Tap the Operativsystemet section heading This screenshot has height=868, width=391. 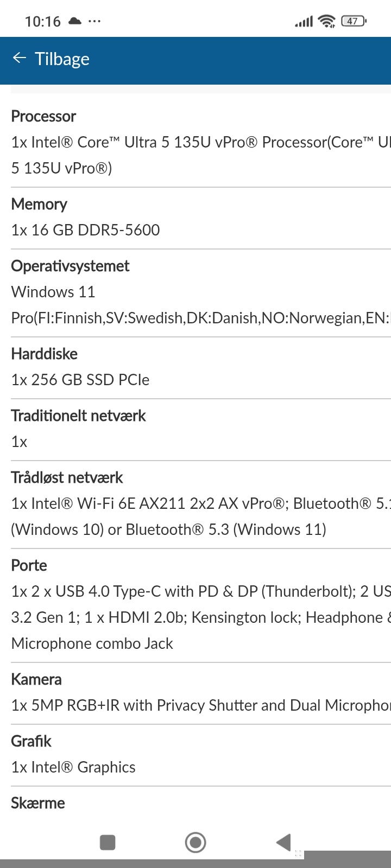pos(70,266)
